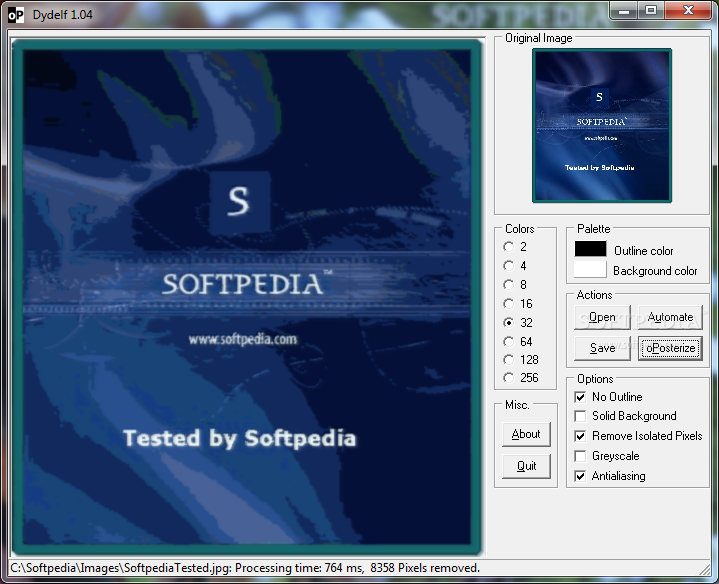Pick the 16 colors radio button
Viewport: 719px width, 584px height.
(509, 303)
